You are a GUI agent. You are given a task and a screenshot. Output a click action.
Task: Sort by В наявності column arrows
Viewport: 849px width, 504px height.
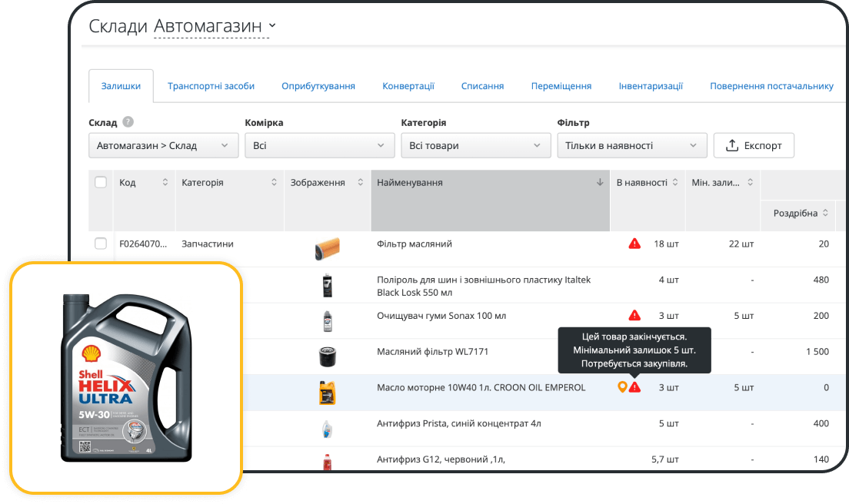[x=675, y=183]
